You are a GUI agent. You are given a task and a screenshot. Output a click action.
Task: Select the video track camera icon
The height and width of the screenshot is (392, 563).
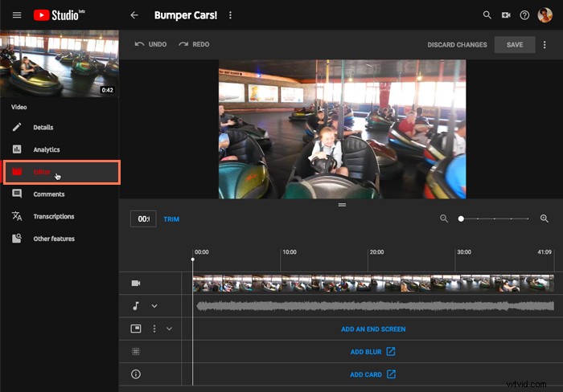tap(136, 284)
